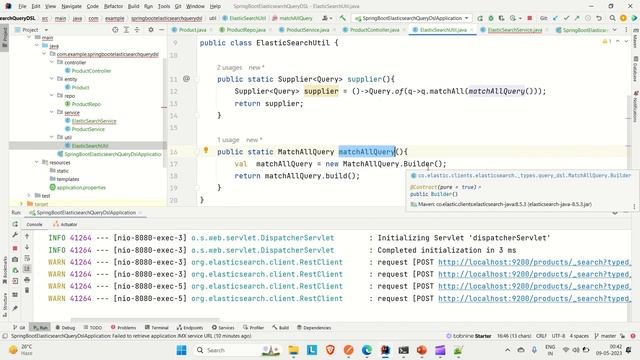Click the master Git branch widget

[605, 336]
